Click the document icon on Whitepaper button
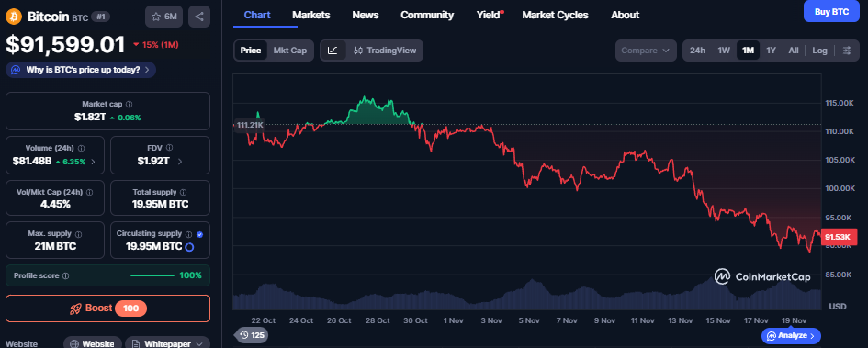Viewport: 868px width, 348px height. pyautogui.click(x=136, y=343)
